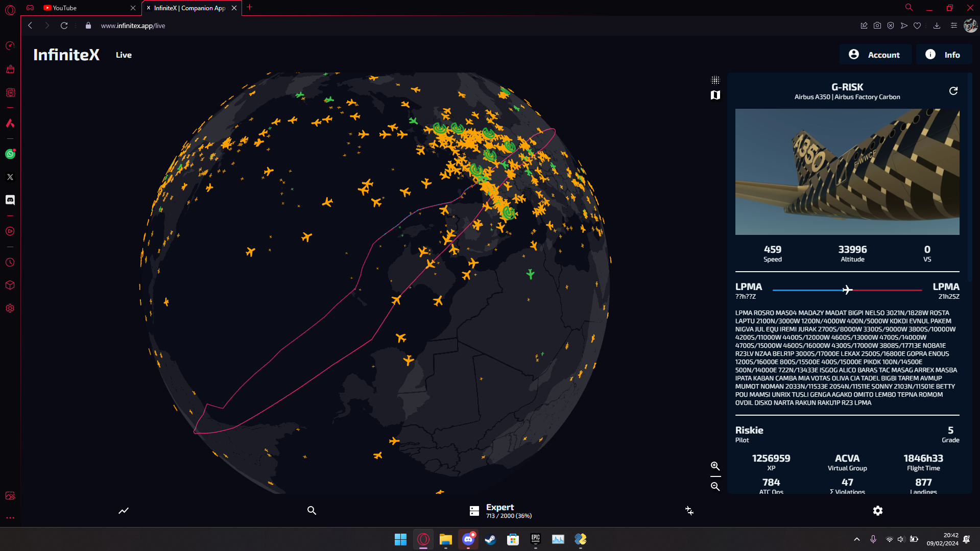Open Discord in the browser sidebar

tap(10, 200)
